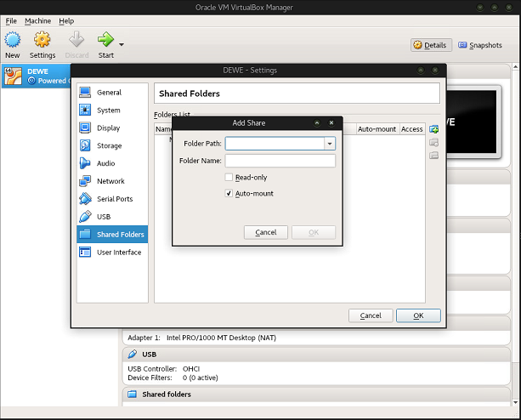Open the Audio settings category
The height and width of the screenshot is (420, 521).
pos(112,163)
